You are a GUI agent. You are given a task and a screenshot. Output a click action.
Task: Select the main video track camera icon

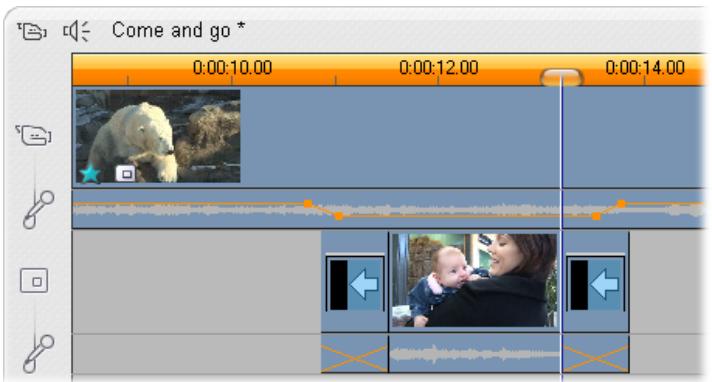tap(34, 135)
